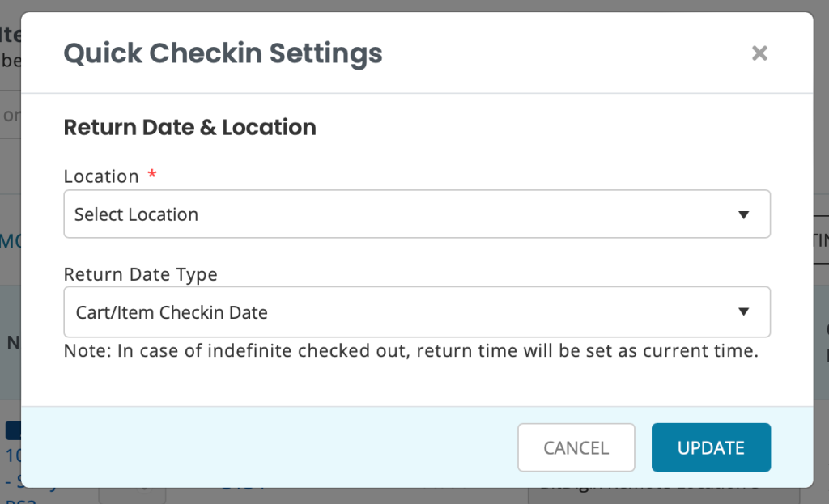Click the indefinite checked out note text
This screenshot has height=504, width=829.
tap(410, 351)
